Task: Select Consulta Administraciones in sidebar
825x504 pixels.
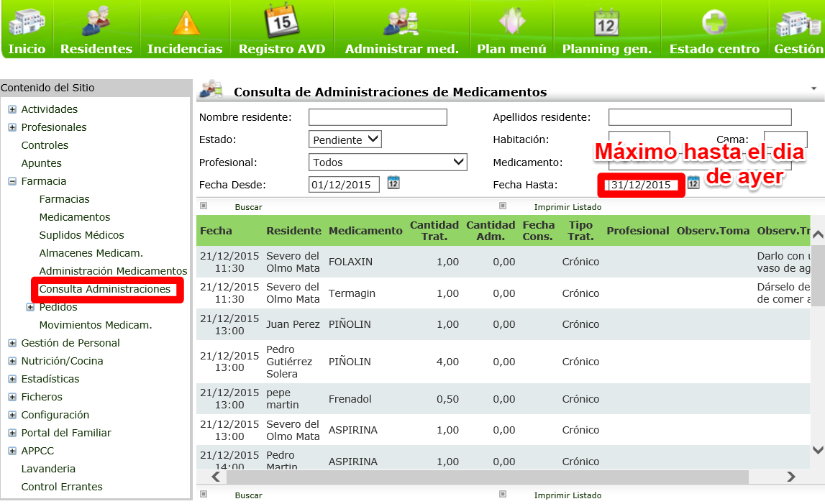Action: tap(104, 289)
